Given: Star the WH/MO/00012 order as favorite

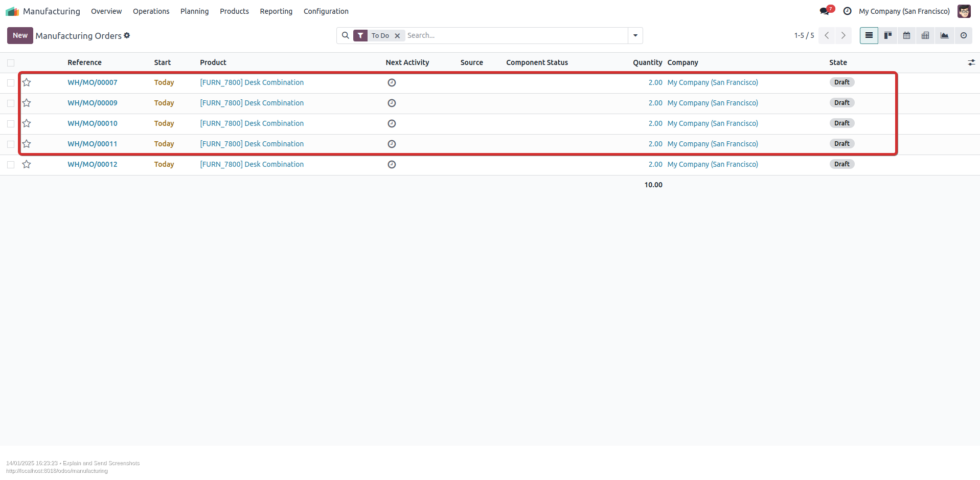Looking at the screenshot, I should [27, 164].
